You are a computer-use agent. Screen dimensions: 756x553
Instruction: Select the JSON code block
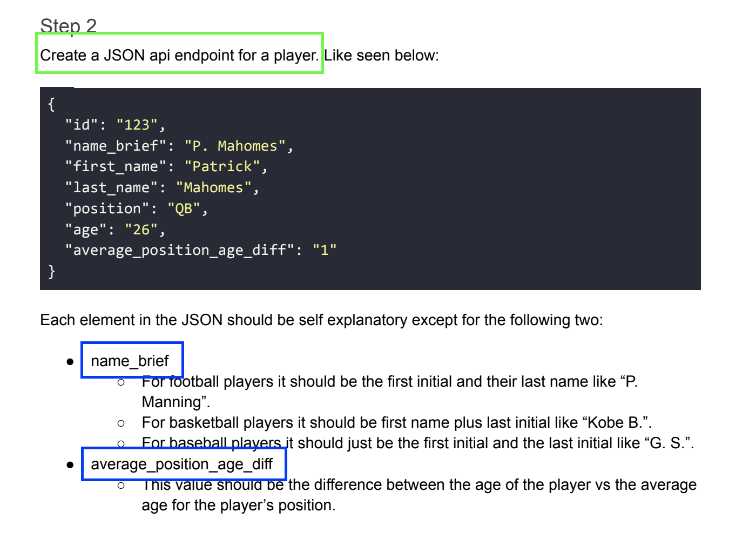(370, 187)
